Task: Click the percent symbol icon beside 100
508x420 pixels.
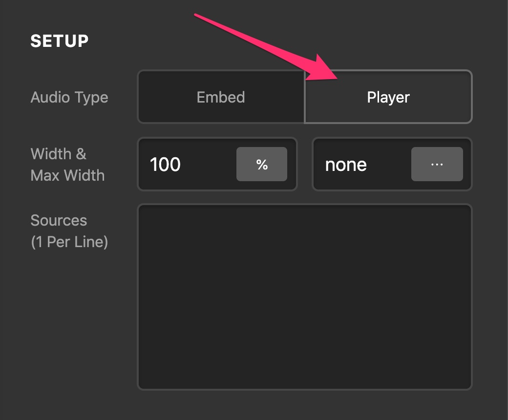Action: (262, 165)
